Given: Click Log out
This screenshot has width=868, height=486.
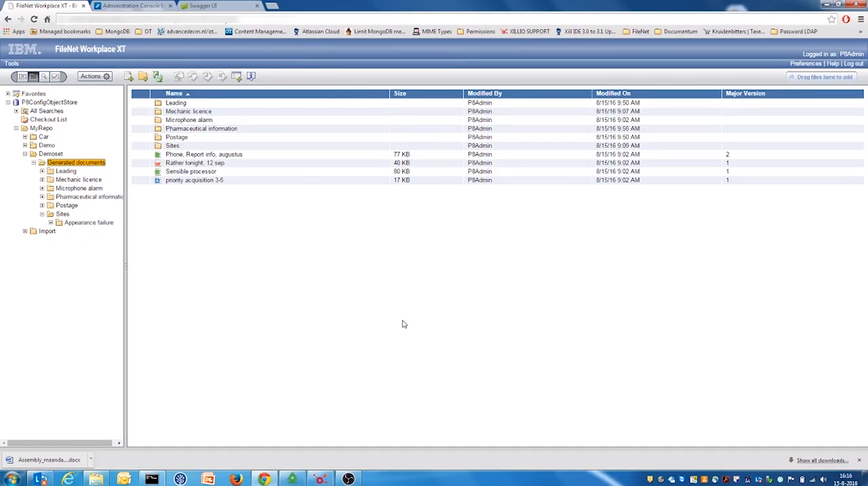Looking at the screenshot, I should pos(853,63).
